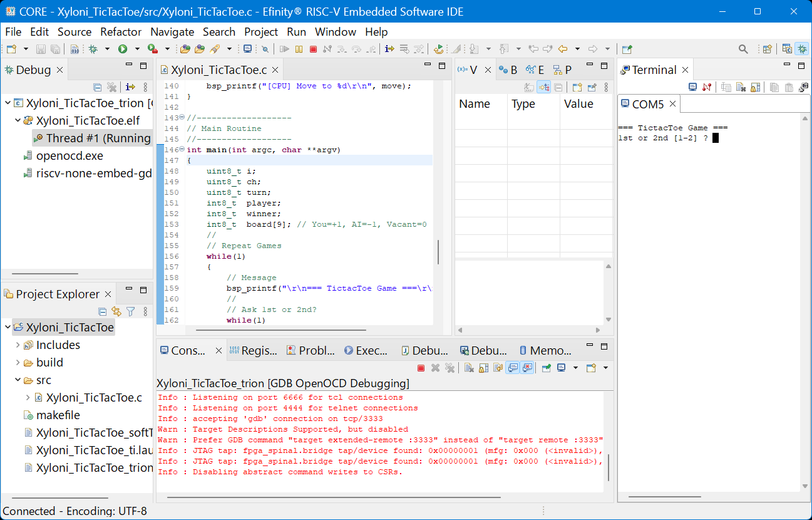The width and height of the screenshot is (812, 520).
Task: Click the Debug bug icon in toolbar
Action: click(x=93, y=49)
